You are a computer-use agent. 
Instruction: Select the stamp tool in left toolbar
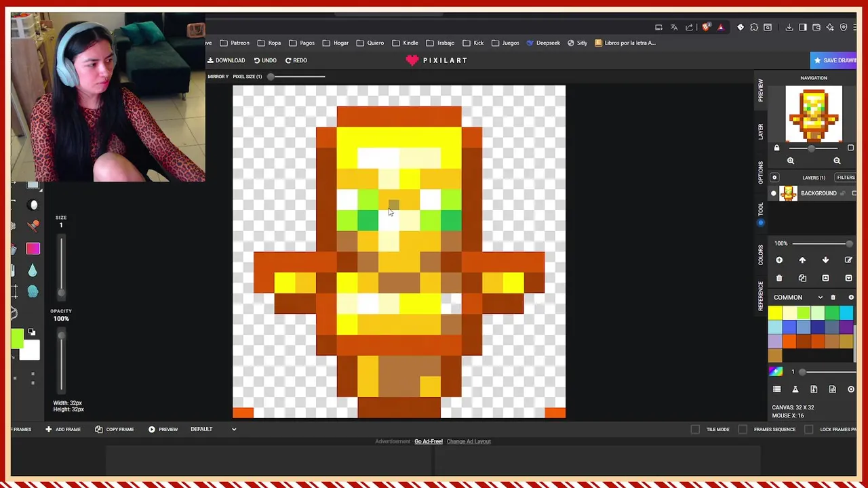point(33,226)
